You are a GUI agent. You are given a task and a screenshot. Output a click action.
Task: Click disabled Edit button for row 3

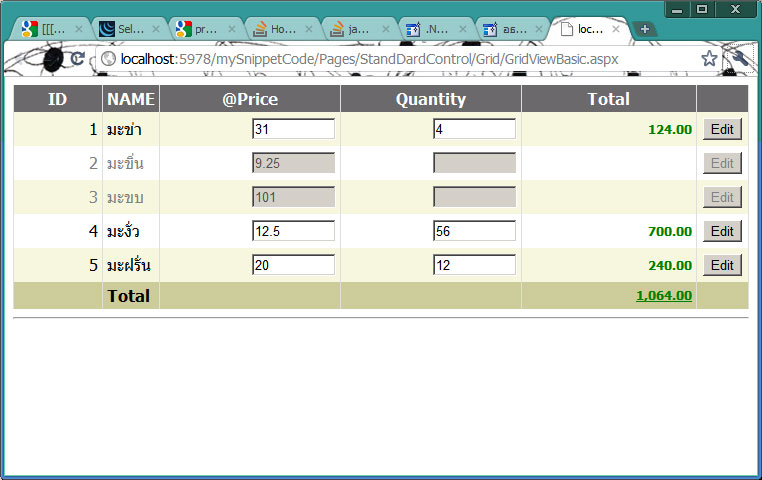click(722, 197)
